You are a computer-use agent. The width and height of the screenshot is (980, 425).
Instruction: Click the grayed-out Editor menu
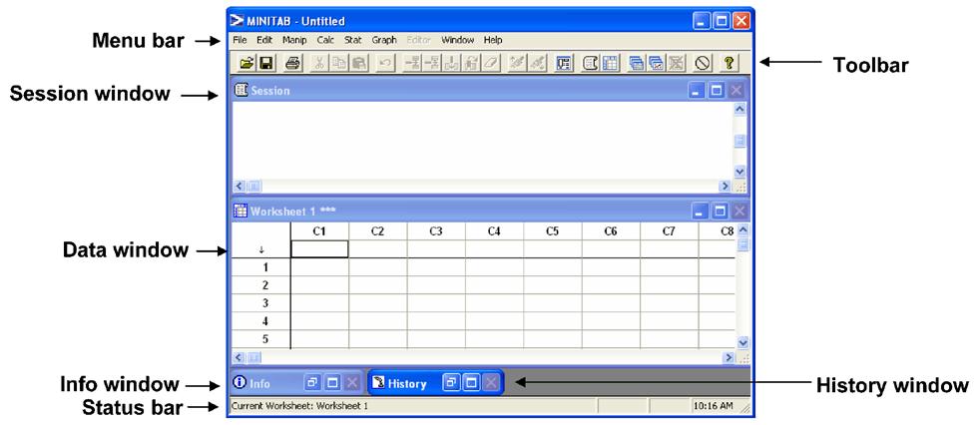point(419,40)
